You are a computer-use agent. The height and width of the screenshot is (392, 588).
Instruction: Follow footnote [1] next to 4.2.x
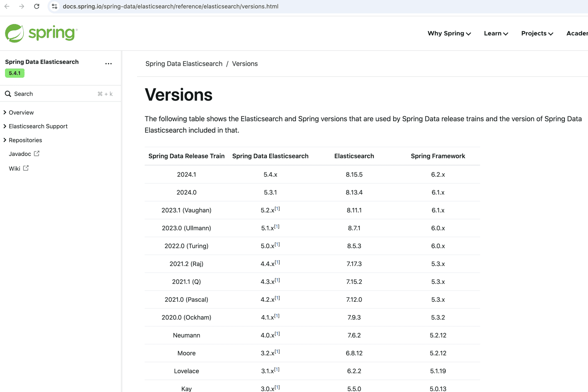[x=277, y=298]
